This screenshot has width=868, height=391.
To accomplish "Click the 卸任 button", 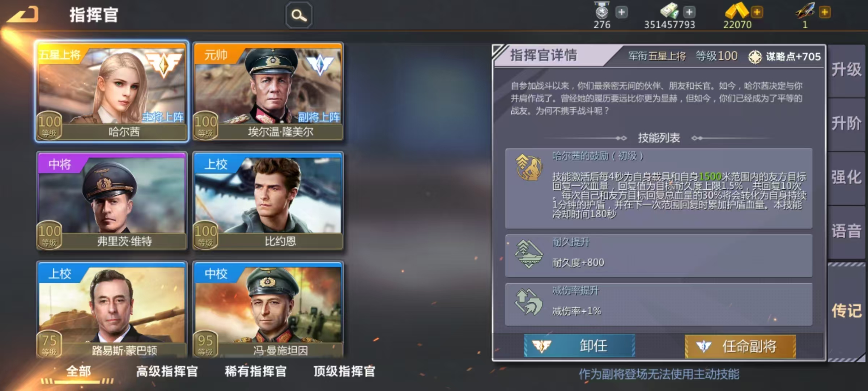I will pyautogui.click(x=579, y=346).
